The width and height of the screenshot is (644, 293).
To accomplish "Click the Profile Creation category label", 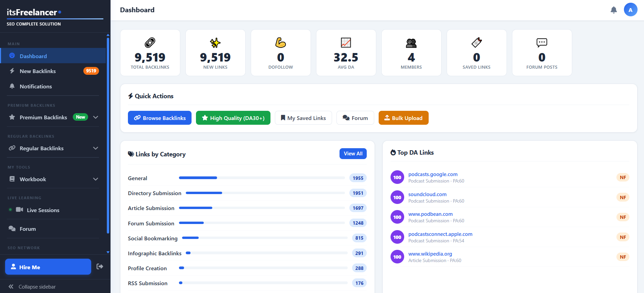I will point(147,268).
